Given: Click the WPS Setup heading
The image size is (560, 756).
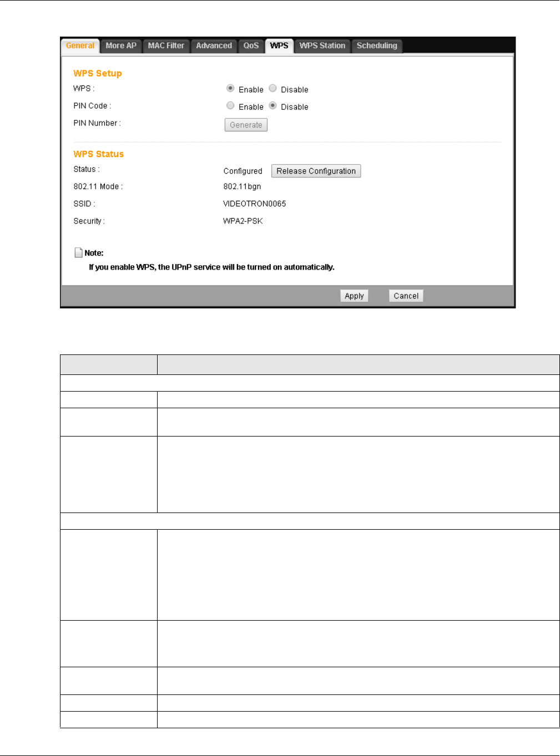Looking at the screenshot, I should (x=97, y=73).
